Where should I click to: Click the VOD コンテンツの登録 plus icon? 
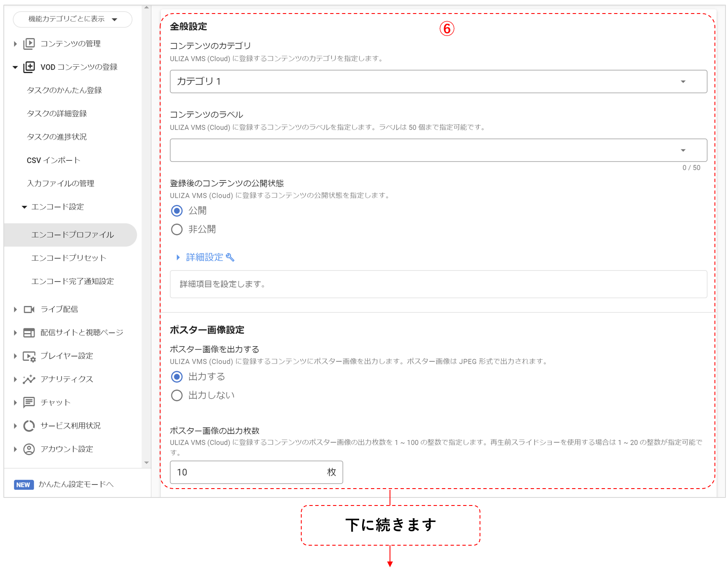pos(29,67)
